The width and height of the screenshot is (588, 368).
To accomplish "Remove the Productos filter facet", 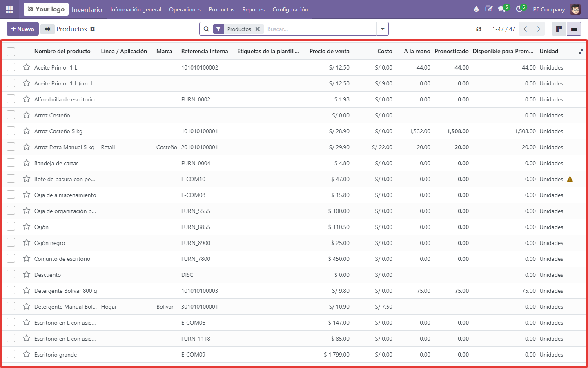I will pos(258,29).
